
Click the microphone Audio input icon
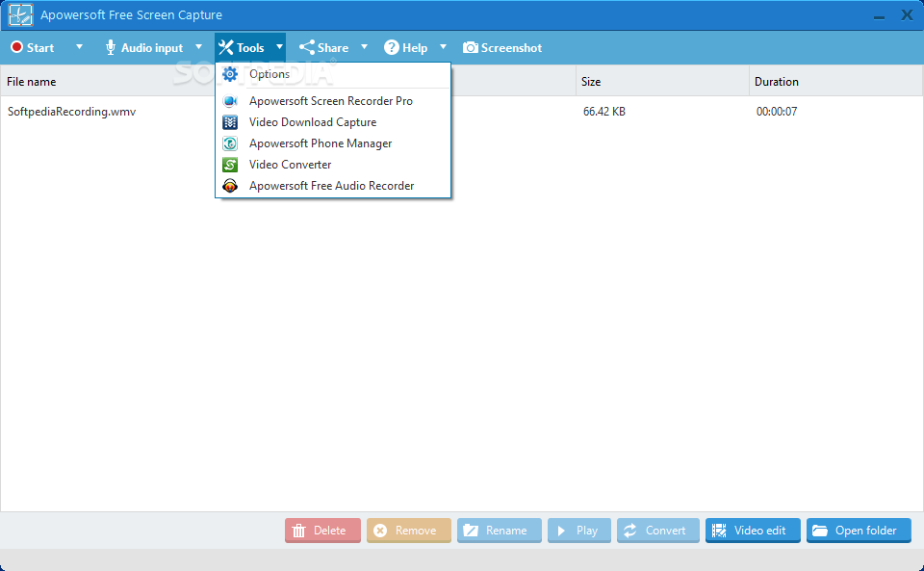coord(110,47)
